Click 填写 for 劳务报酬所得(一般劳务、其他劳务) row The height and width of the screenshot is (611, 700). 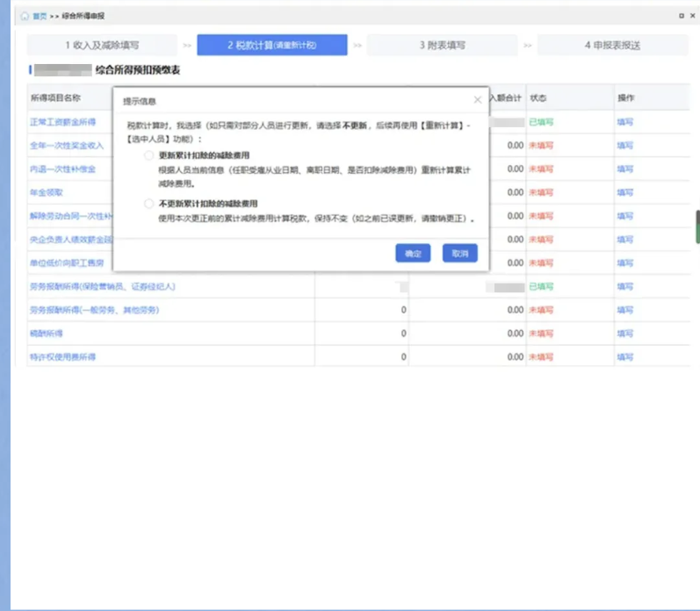point(625,310)
